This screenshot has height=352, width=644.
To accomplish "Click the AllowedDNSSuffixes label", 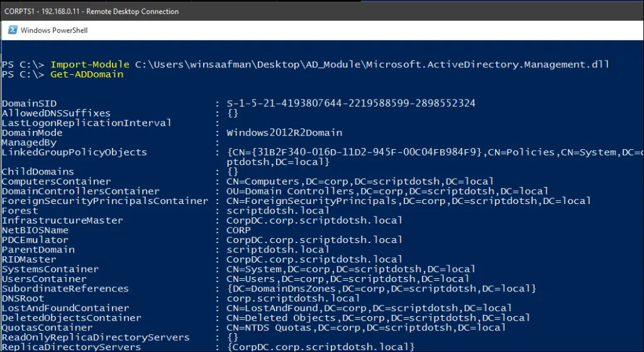I will pyautogui.click(x=56, y=113).
